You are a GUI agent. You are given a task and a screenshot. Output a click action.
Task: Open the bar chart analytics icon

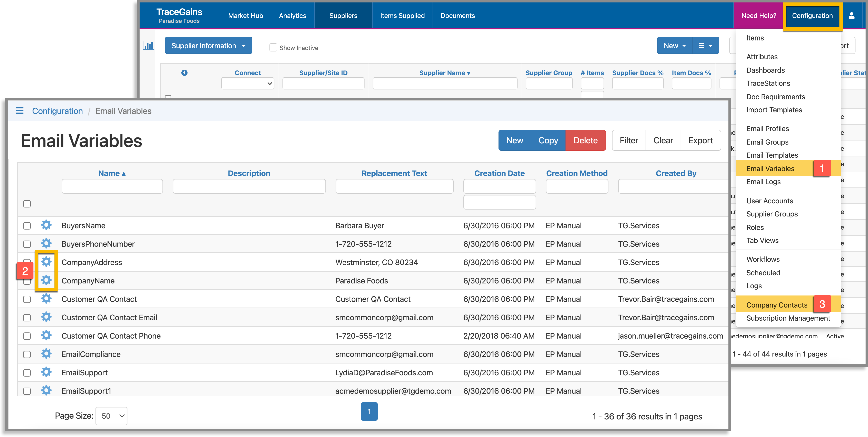point(148,45)
